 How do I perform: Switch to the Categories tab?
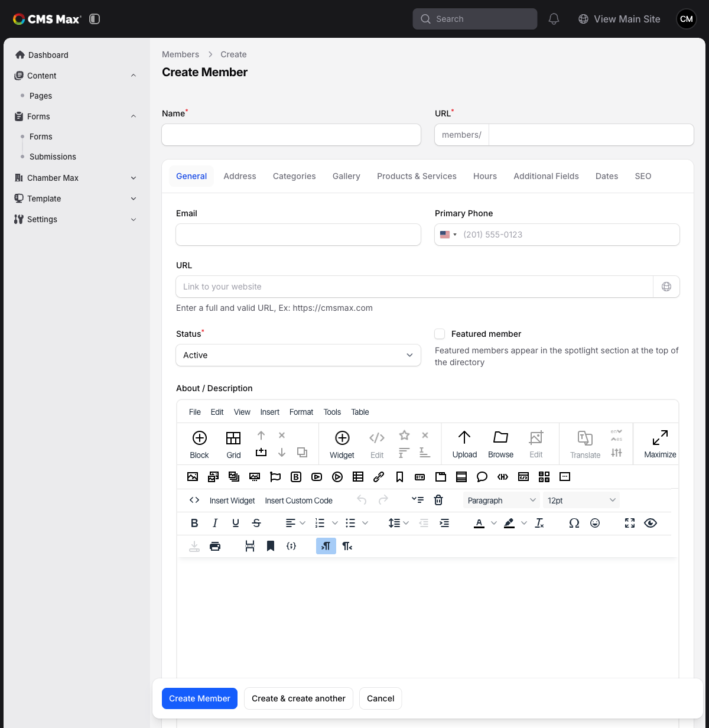pyautogui.click(x=294, y=176)
